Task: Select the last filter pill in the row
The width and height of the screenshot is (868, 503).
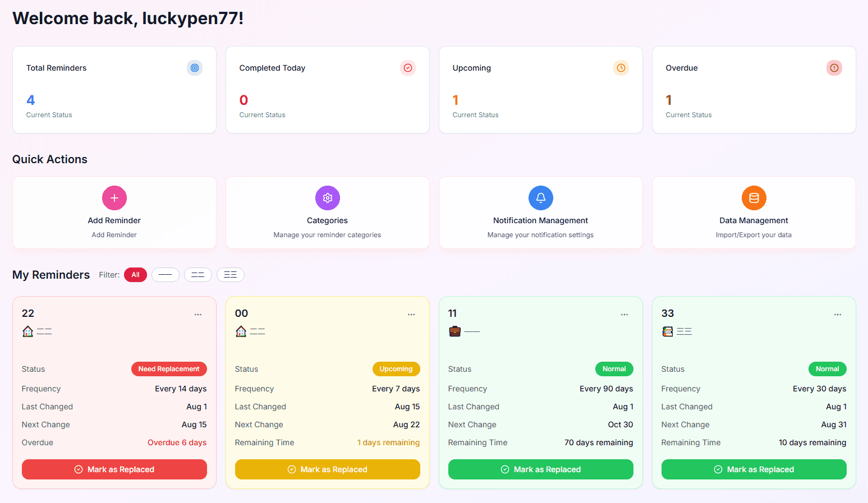Action: [x=231, y=275]
